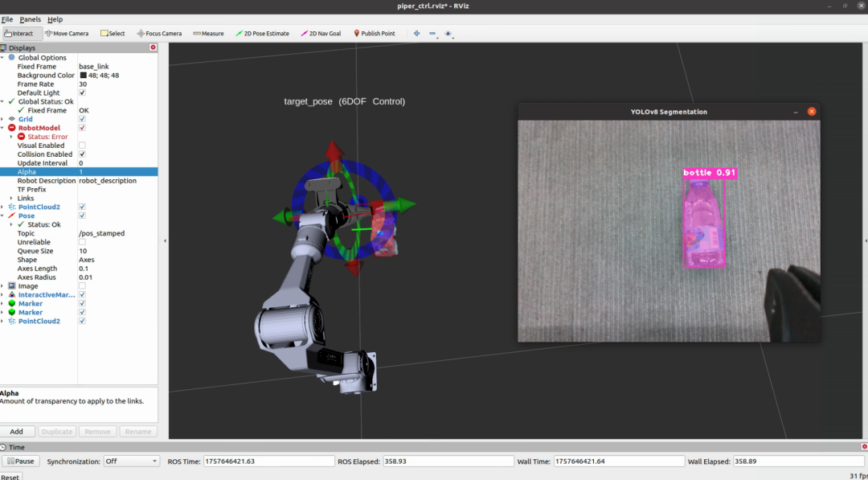The height and width of the screenshot is (480, 868).
Task: Click the red RobotModel error icon
Action: (11, 128)
